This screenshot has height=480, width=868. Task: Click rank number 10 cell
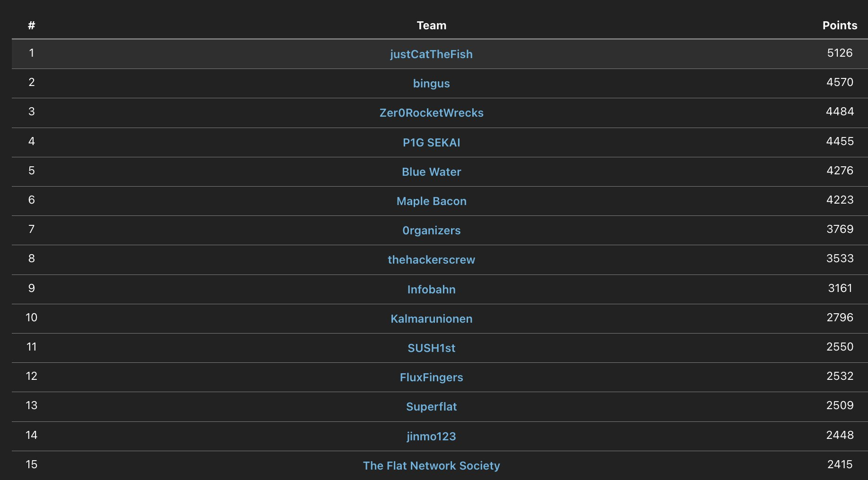31,317
